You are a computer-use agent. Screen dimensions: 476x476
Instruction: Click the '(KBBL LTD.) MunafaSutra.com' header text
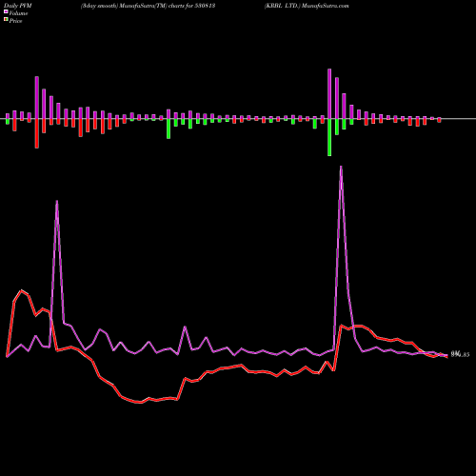pyautogui.click(x=307, y=6)
